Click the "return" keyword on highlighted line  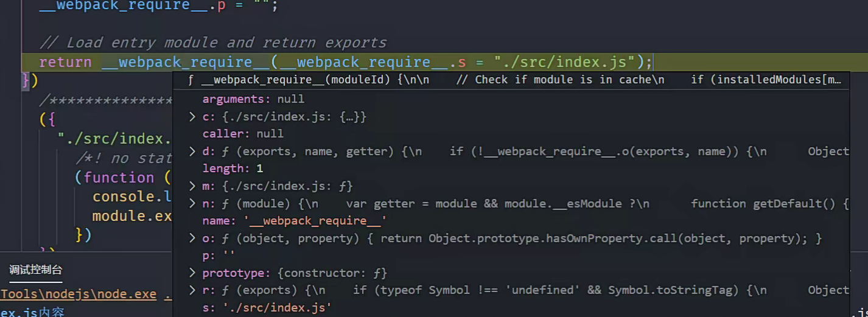click(65, 62)
